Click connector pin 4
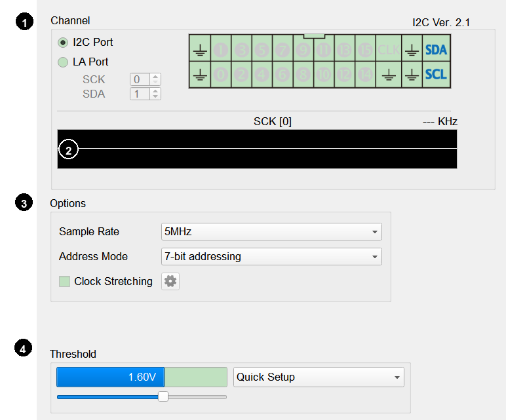This screenshot has height=420, width=506. (262, 75)
